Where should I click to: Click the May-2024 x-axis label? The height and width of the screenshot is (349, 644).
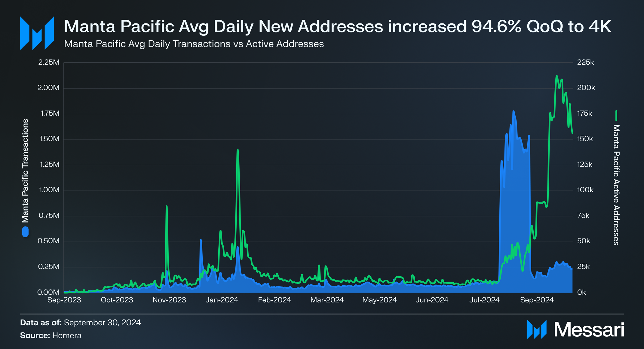click(x=379, y=300)
